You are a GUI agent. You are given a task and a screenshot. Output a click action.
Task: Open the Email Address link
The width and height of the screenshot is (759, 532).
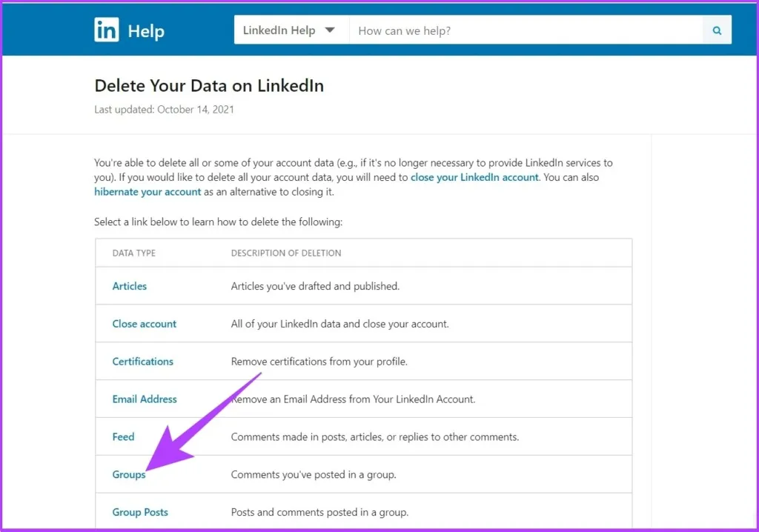(x=145, y=399)
